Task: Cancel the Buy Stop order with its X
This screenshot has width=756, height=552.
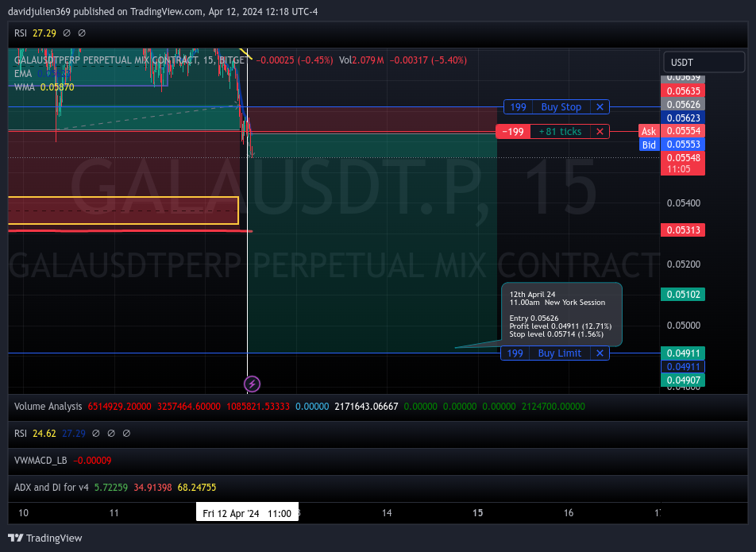Action: (600, 107)
